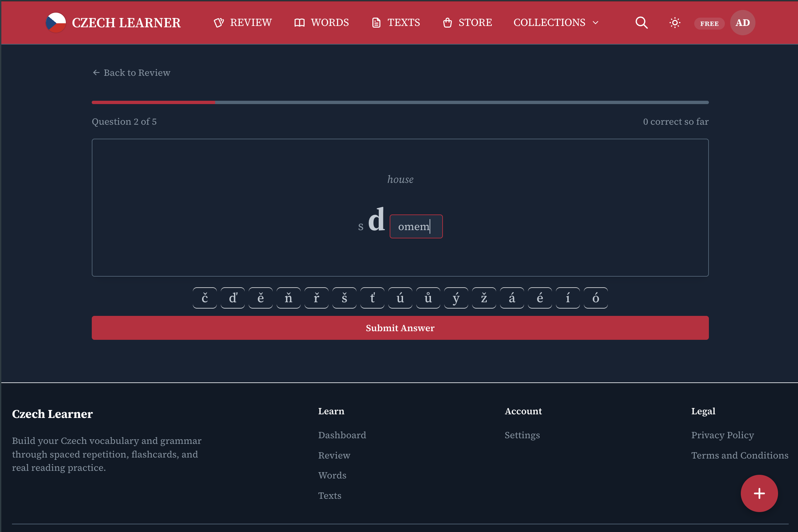This screenshot has height=532, width=798.
Task: Focus the answer input containing omem
Action: tap(416, 226)
